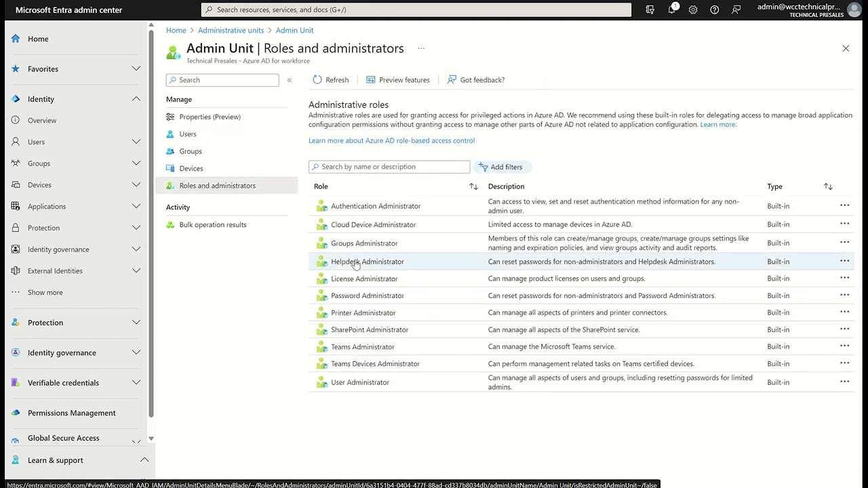The width and height of the screenshot is (868, 488).
Task: Click Home breadcrumb link
Action: tap(176, 30)
